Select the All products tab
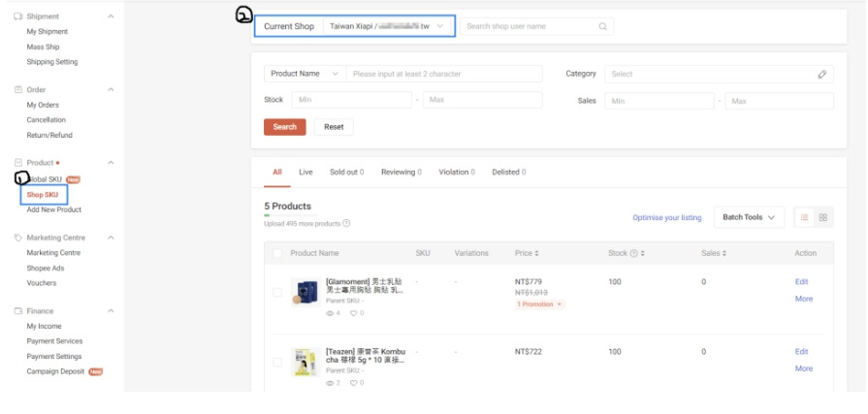The width and height of the screenshot is (868, 414). pyautogui.click(x=277, y=173)
